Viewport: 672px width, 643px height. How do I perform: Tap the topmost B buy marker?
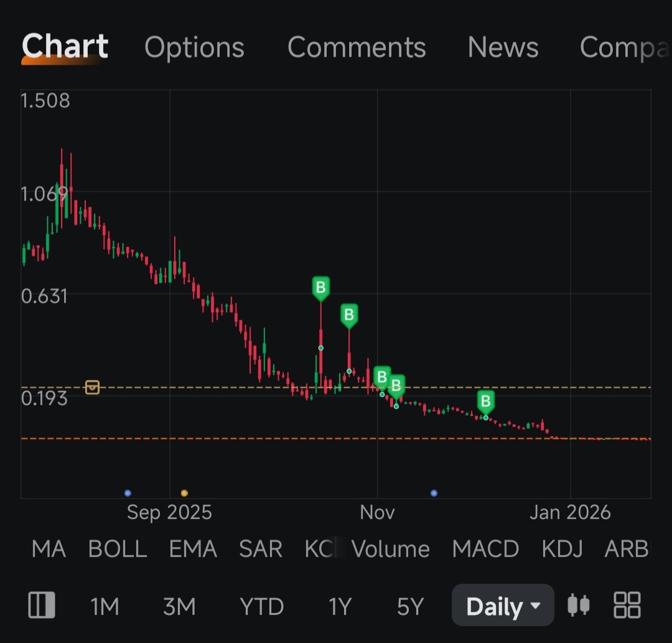[320, 288]
